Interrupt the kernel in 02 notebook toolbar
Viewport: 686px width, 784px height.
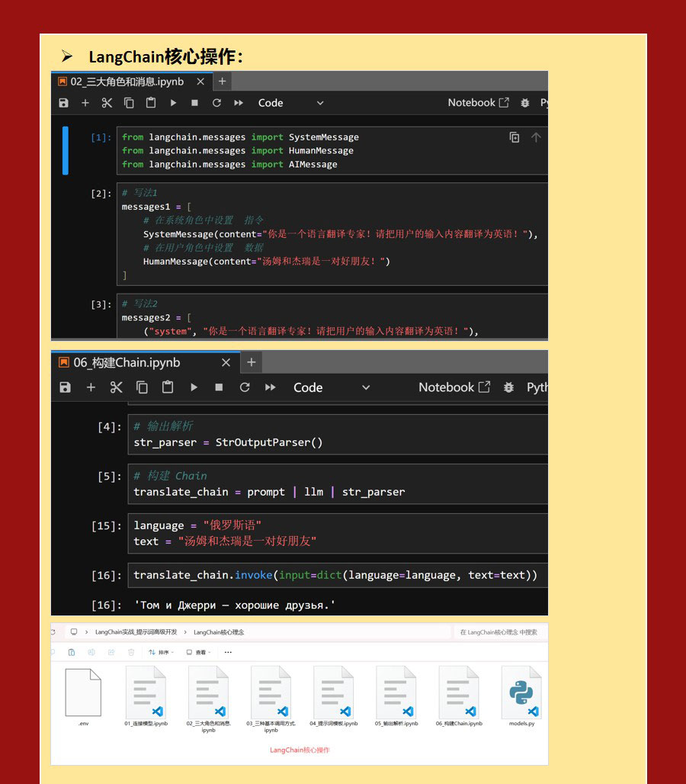coord(194,103)
